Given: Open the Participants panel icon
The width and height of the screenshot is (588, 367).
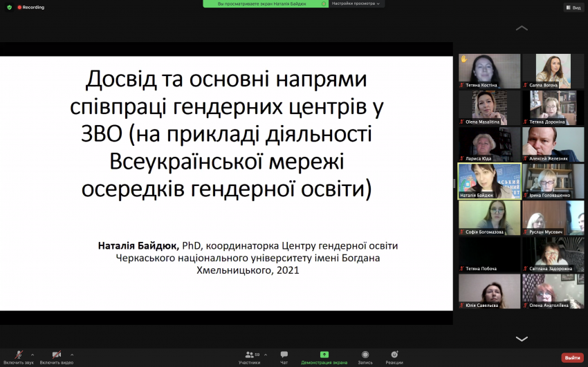Looking at the screenshot, I should (249, 355).
